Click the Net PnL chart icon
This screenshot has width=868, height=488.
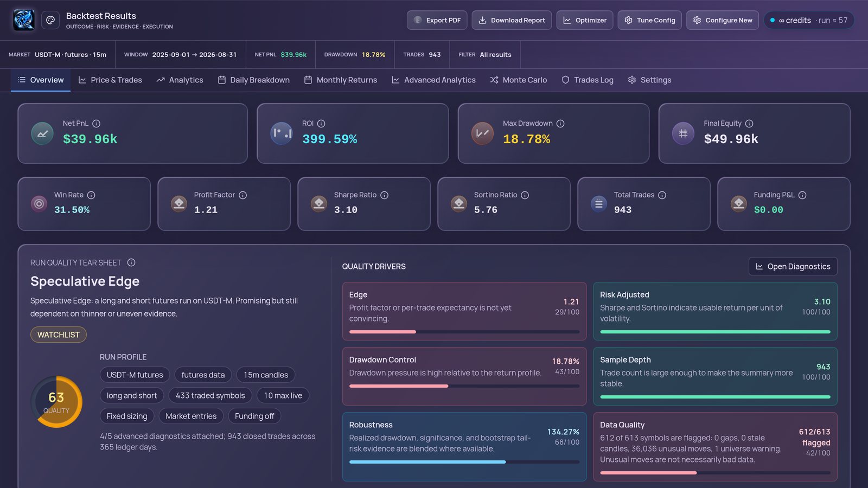tap(42, 133)
